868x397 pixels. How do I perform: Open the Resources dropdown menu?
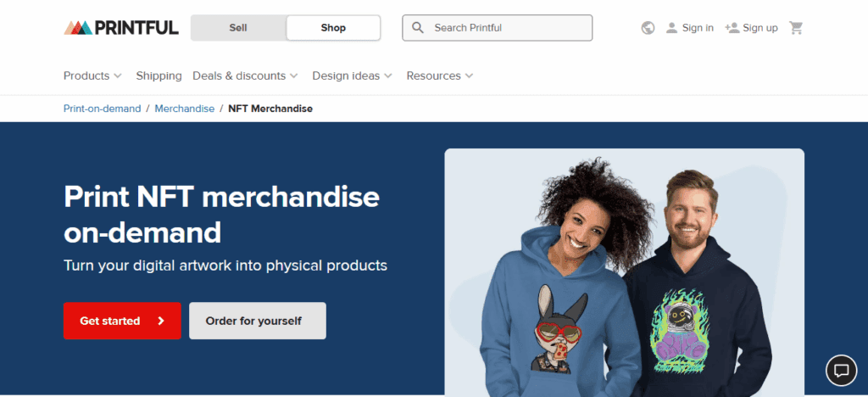tap(440, 75)
